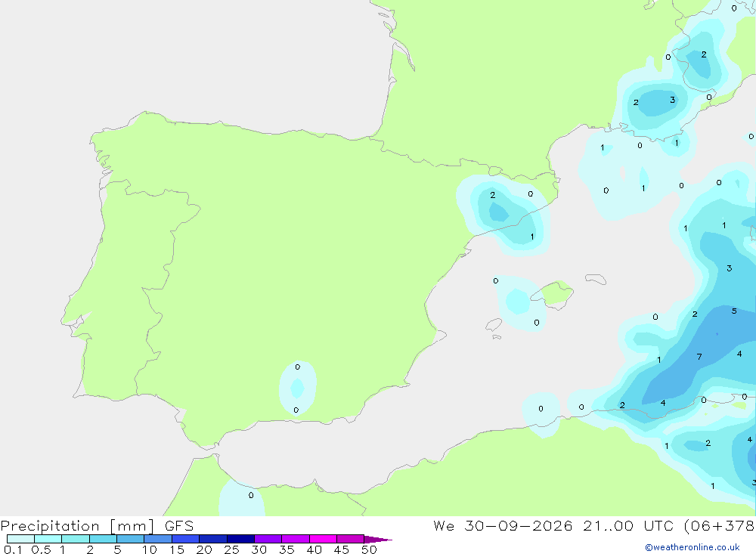
Task: Click the '5' precipitation value on map
Action: [734, 311]
